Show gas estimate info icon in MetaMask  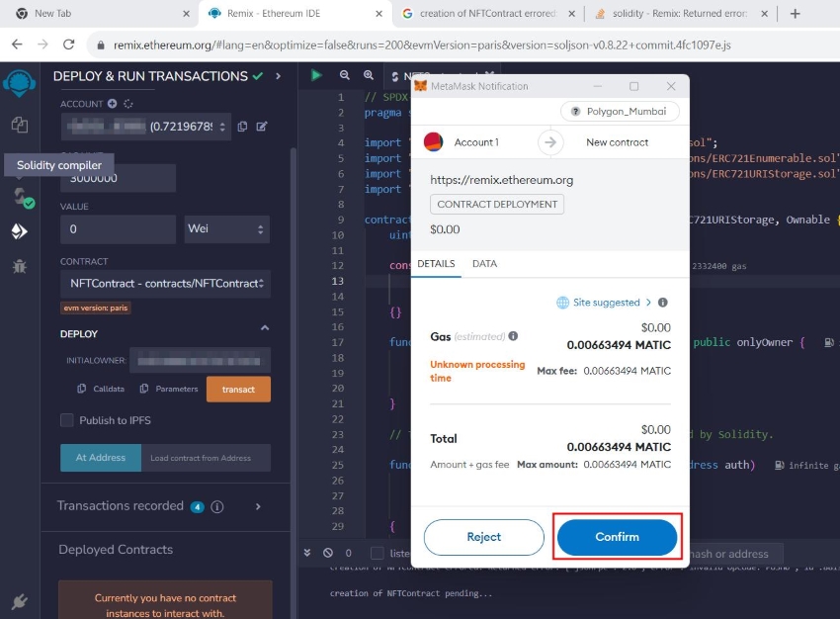click(x=513, y=336)
